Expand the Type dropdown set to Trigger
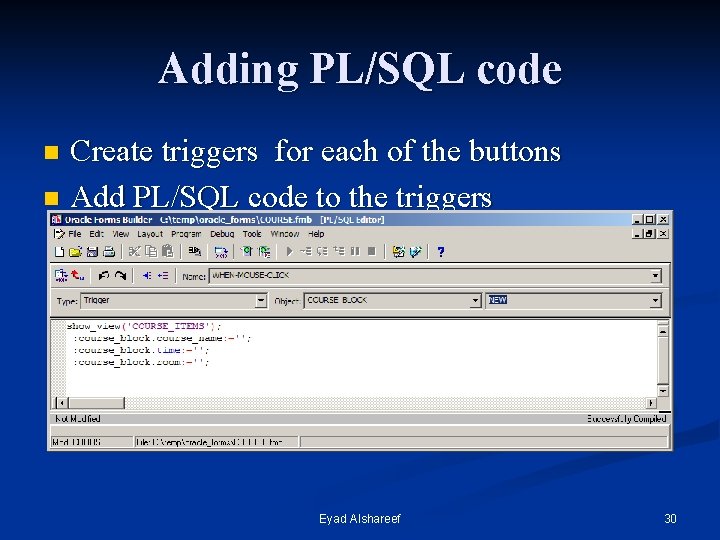The width and height of the screenshot is (720, 540). (261, 301)
